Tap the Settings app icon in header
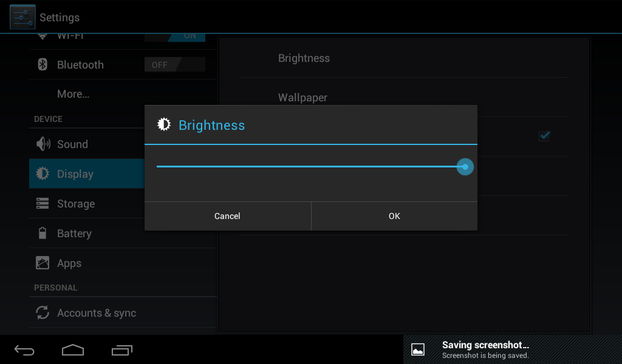The width and height of the screenshot is (622, 364). [22, 17]
